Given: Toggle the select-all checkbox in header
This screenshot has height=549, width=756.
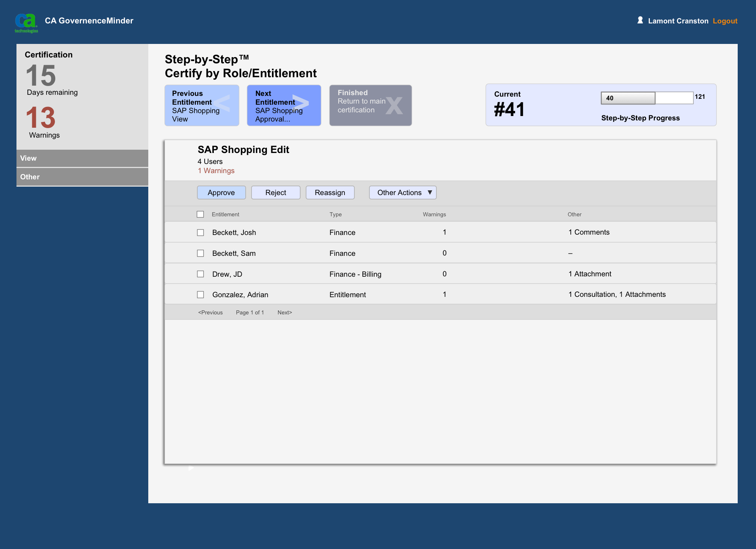Looking at the screenshot, I should pos(200,214).
